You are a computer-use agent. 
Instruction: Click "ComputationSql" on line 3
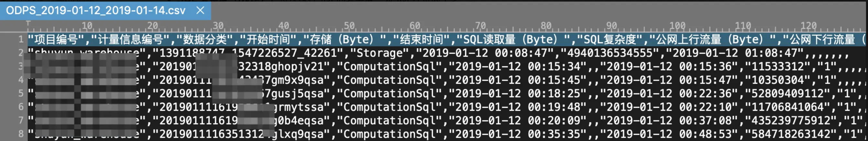pos(389,67)
